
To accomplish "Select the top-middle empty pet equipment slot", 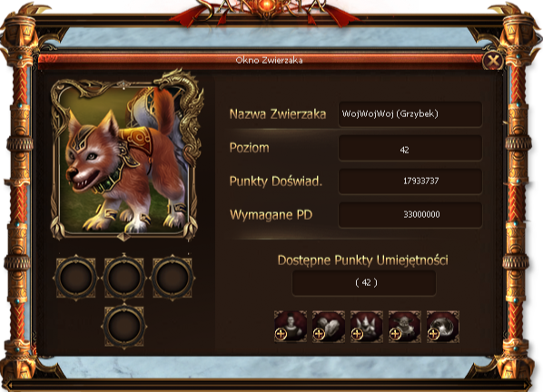I will coord(124,278).
